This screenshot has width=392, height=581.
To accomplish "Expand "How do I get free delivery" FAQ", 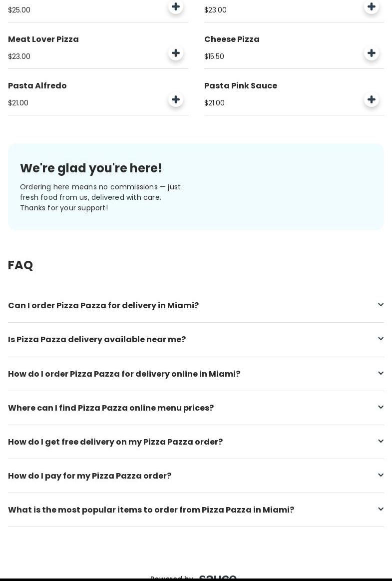I will tap(381, 442).
